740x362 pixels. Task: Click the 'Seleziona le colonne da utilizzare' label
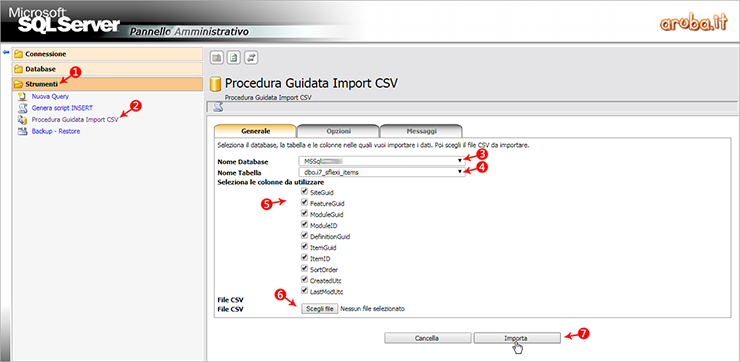click(x=270, y=182)
